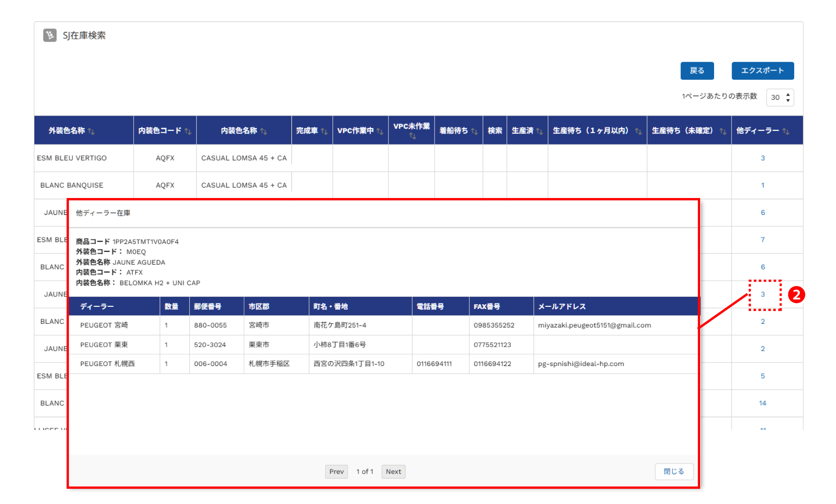The image size is (836, 504).
Task: Open other dealer count 7 link
Action: click(762, 240)
